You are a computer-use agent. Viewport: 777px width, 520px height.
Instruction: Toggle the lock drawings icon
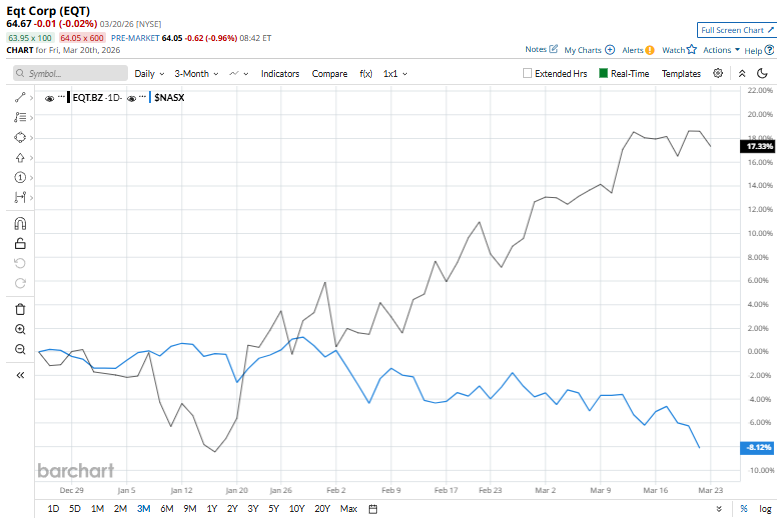coord(20,243)
